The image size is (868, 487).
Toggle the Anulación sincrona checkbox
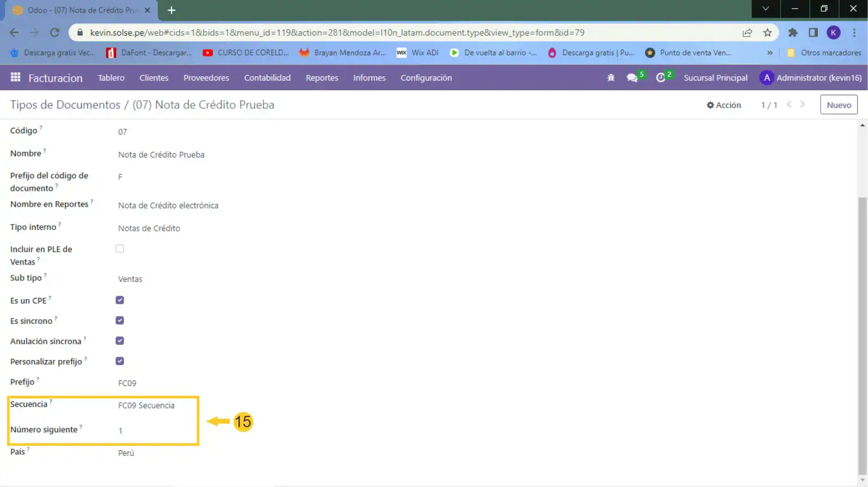pos(120,341)
